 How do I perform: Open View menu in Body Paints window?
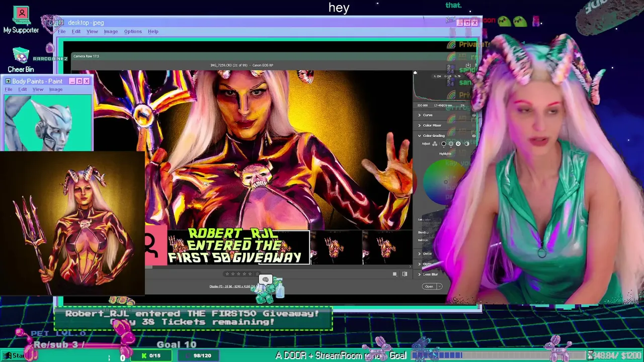[38, 89]
